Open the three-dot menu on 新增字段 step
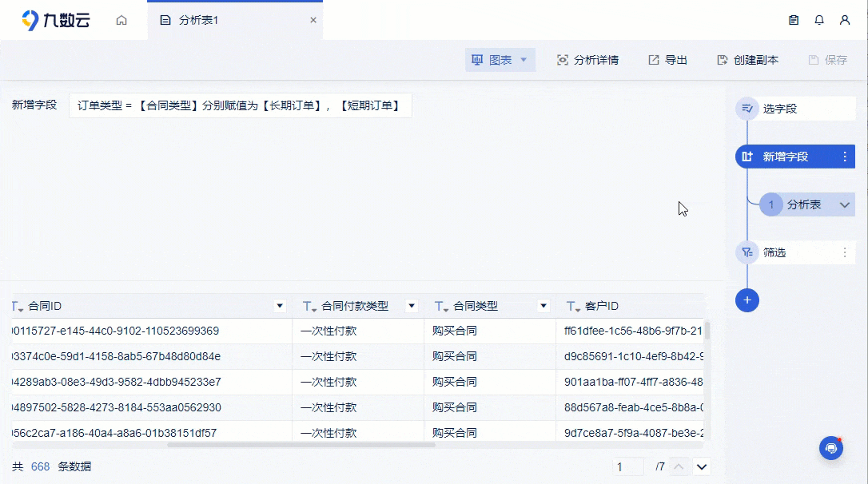 pyautogui.click(x=846, y=156)
